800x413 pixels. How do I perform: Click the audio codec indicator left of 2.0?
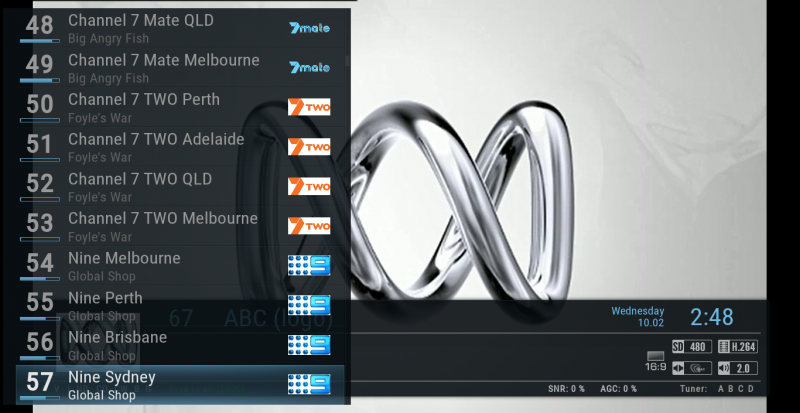pos(692,368)
